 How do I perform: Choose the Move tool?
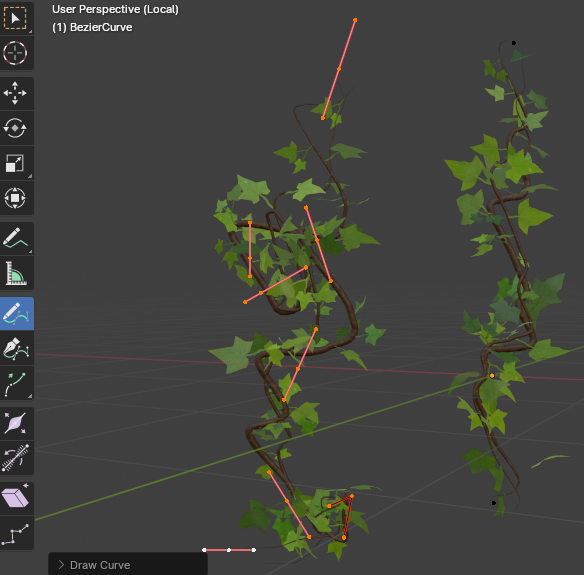[x=15, y=93]
